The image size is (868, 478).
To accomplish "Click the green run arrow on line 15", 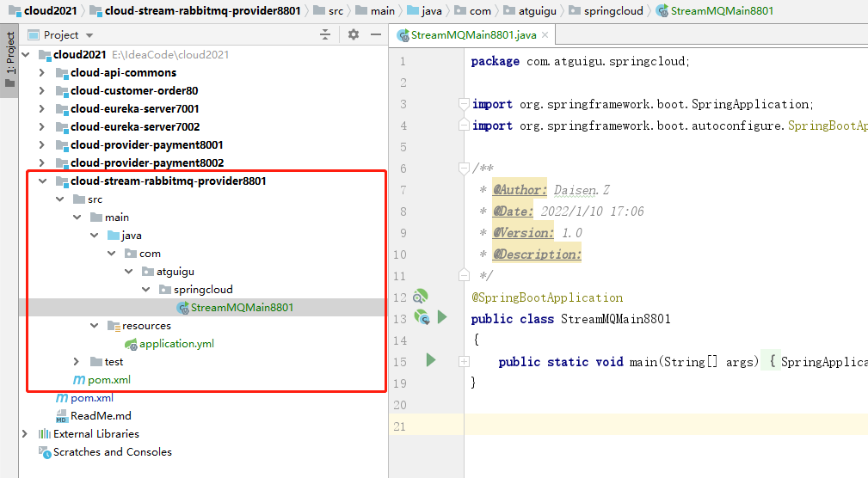I will [x=431, y=360].
